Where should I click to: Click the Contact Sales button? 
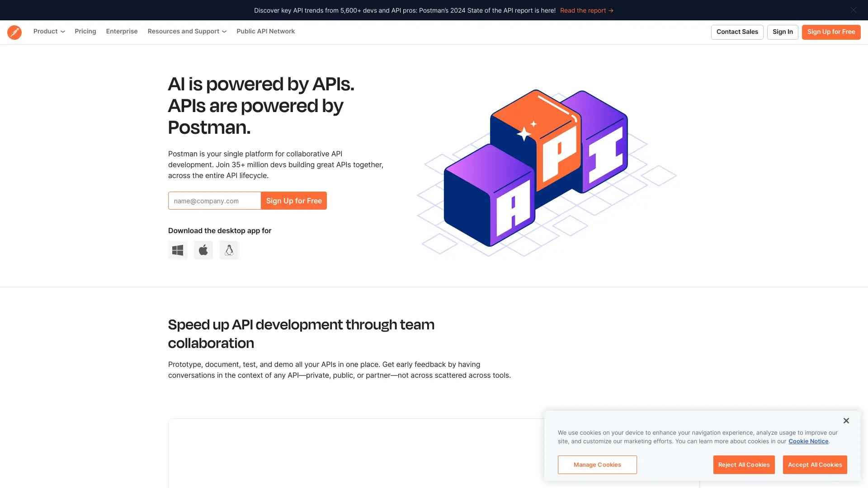737,32
